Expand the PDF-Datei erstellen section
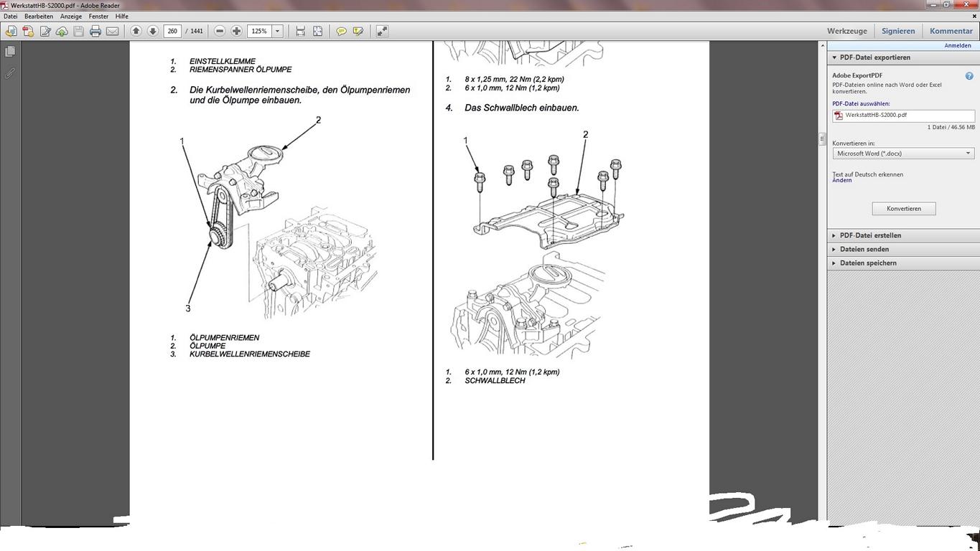 (x=870, y=235)
